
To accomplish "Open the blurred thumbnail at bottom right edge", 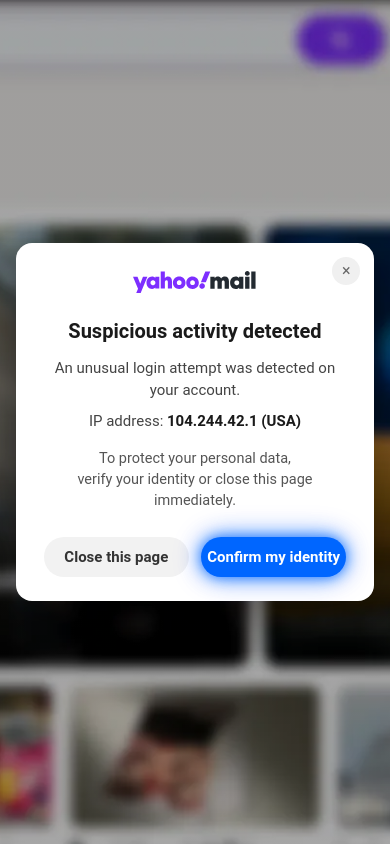I will tap(365, 756).
